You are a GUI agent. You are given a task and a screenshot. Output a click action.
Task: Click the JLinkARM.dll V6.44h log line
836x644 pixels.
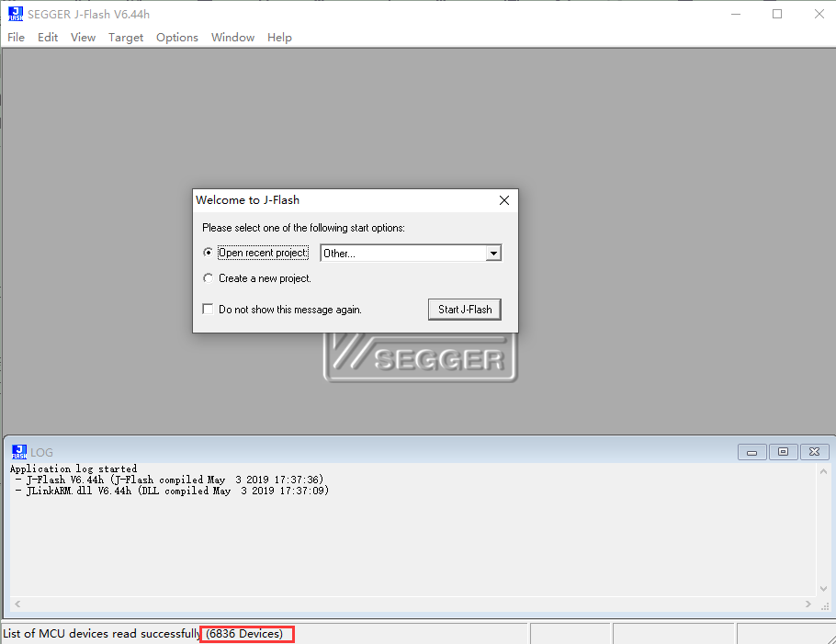[x=172, y=491]
